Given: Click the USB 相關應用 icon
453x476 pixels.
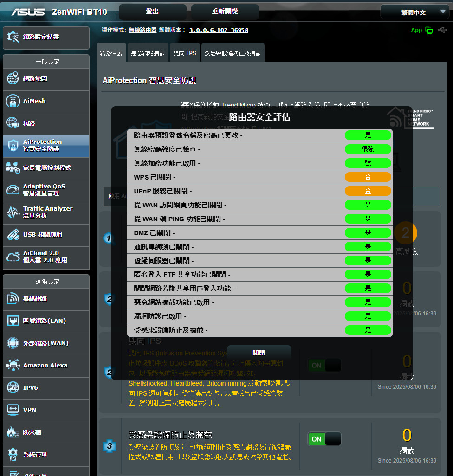Looking at the screenshot, I should (13, 234).
